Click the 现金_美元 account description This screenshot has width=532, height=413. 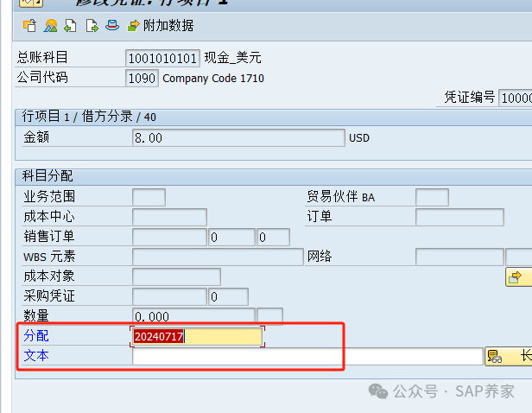[x=233, y=58]
